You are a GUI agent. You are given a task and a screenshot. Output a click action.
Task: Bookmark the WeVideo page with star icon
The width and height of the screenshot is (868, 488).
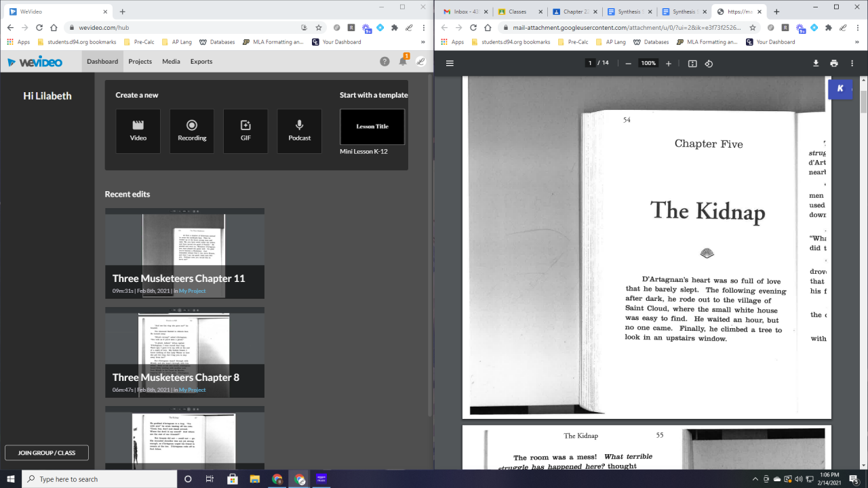tap(319, 28)
